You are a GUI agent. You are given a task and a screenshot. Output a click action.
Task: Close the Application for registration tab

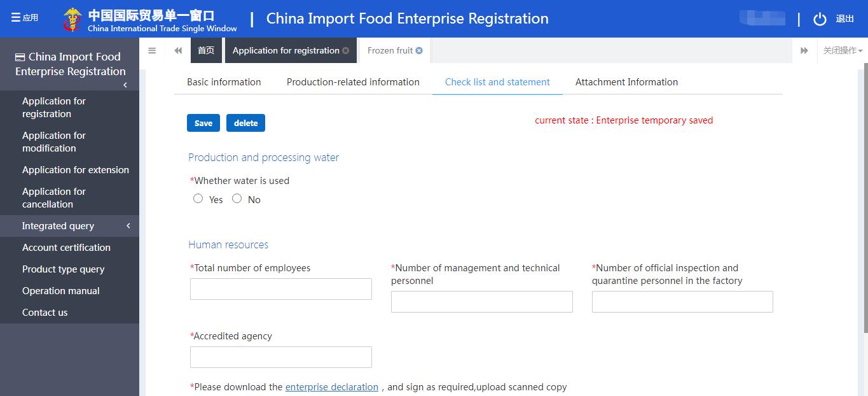(x=345, y=51)
